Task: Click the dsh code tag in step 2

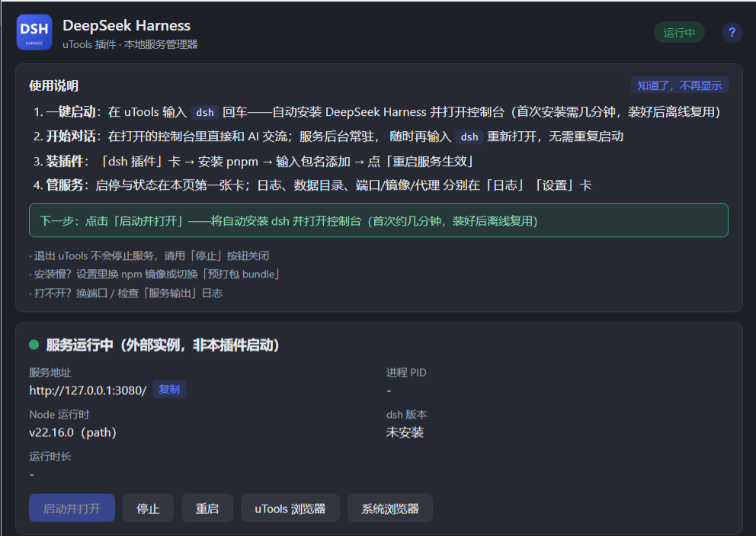Action: point(469,137)
